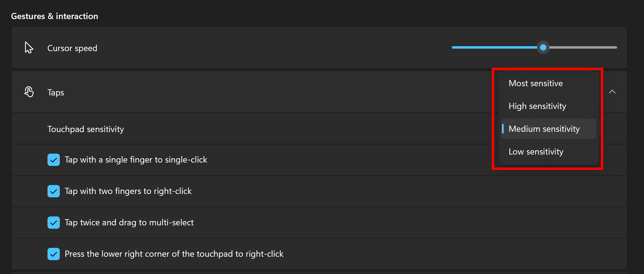Image resolution: width=644 pixels, height=274 pixels.
Task: Click the Gestures & interaction heading
Action: [x=55, y=16]
